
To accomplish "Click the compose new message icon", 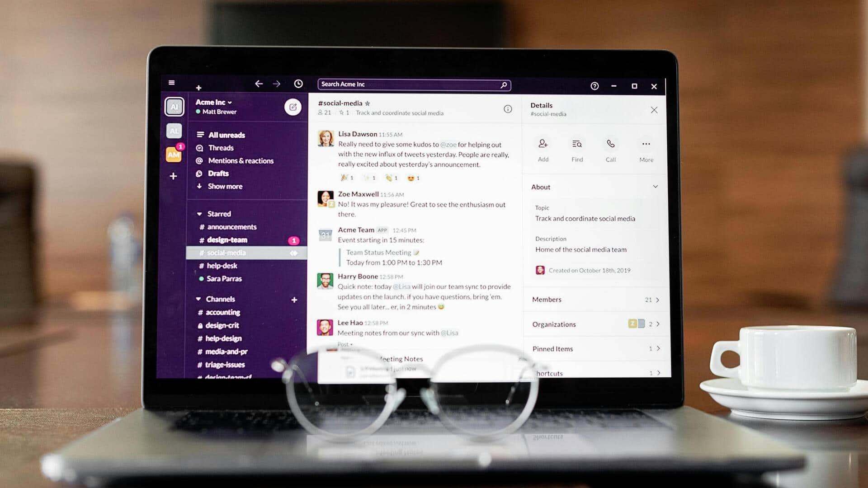I will coord(294,107).
